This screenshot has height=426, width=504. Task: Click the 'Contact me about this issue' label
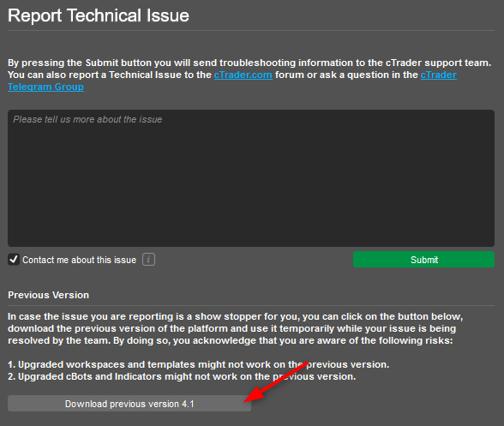pos(79,260)
